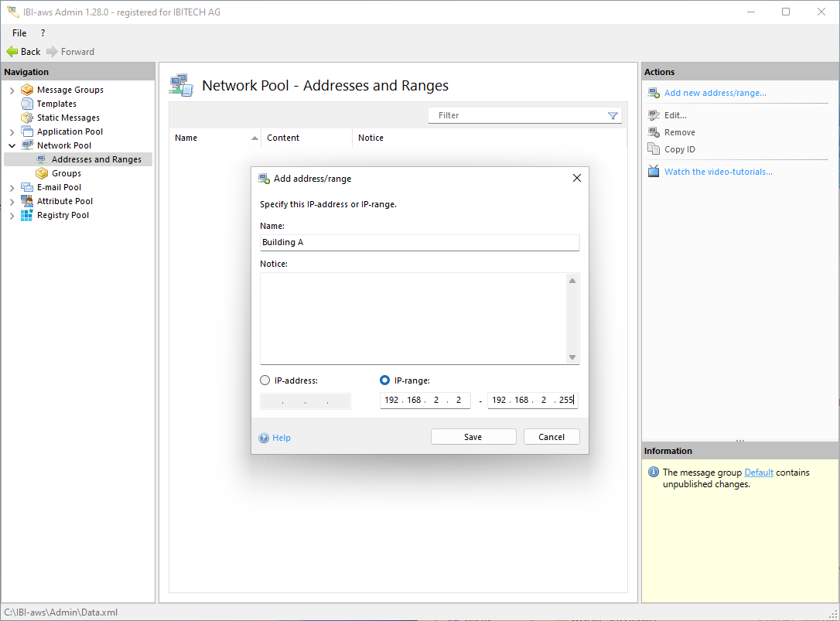Viewport: 840px width, 621px height.
Task: Click the Copy ID icon in Actions
Action: click(x=654, y=149)
